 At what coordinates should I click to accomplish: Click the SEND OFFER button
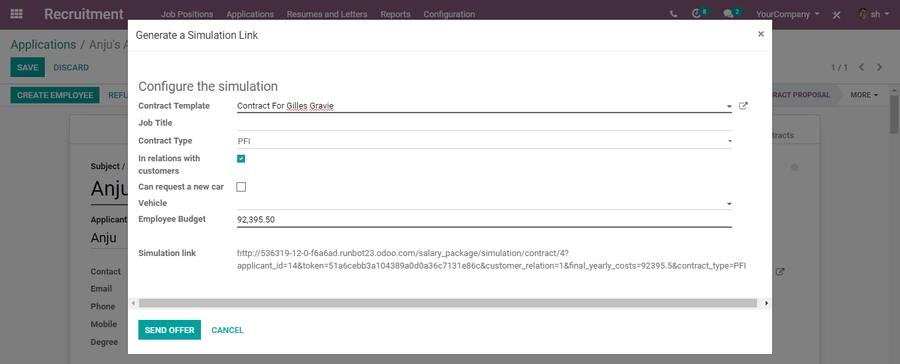pos(169,330)
